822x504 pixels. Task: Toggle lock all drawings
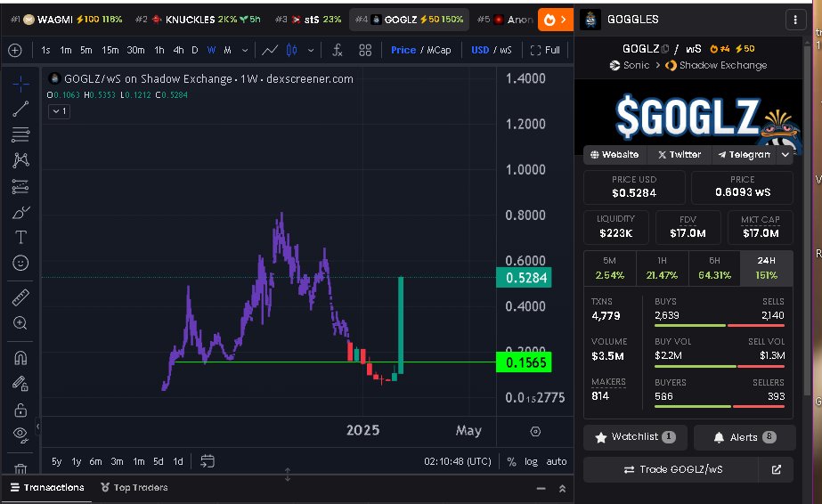(20, 410)
